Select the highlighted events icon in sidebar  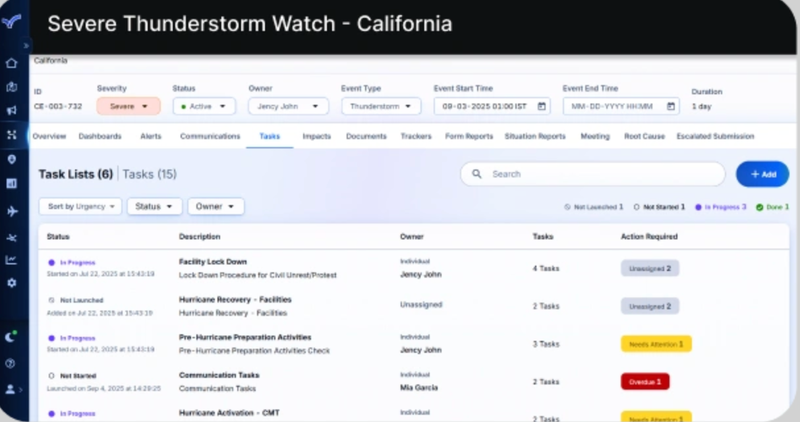[x=11, y=135]
